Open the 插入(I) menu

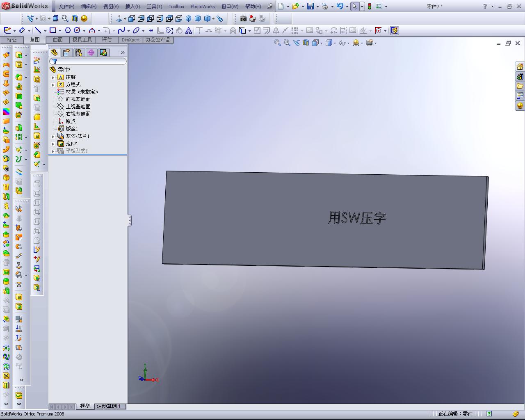[x=132, y=7]
